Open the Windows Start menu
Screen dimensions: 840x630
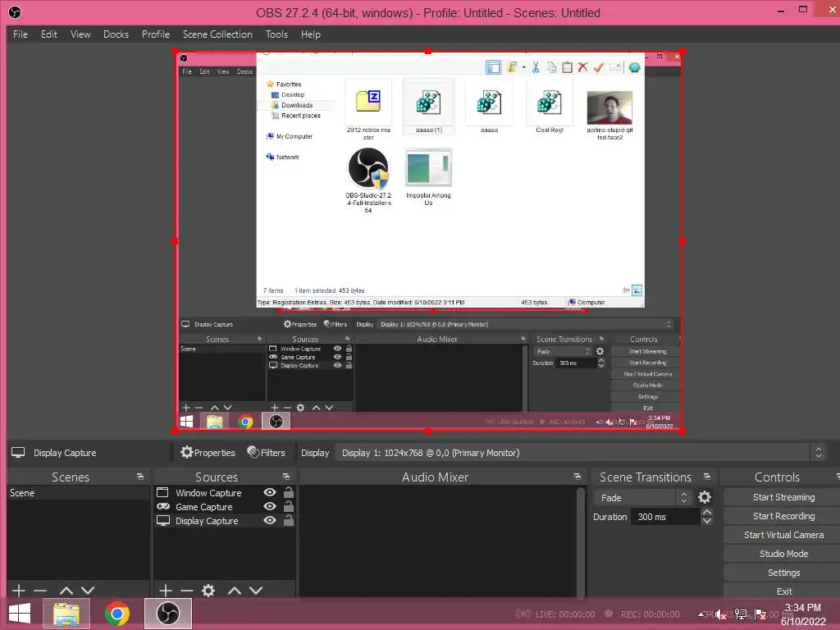20,614
